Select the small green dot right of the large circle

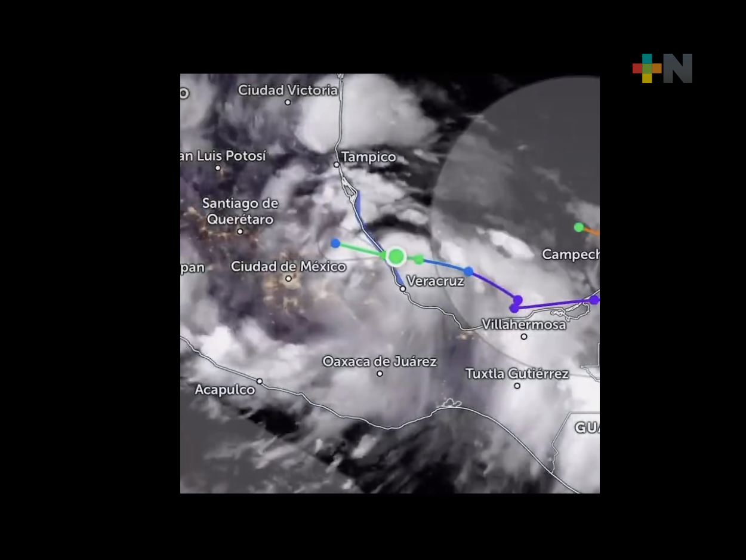click(419, 259)
